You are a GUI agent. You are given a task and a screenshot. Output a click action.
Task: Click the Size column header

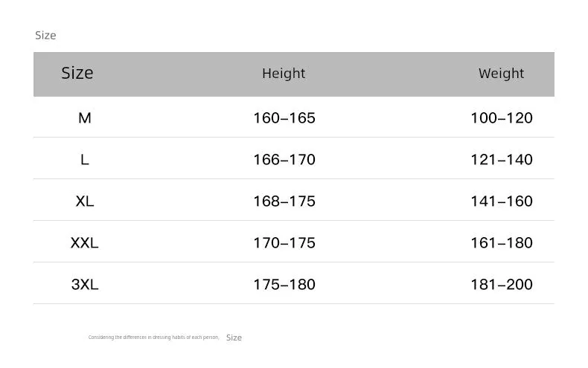(x=77, y=73)
